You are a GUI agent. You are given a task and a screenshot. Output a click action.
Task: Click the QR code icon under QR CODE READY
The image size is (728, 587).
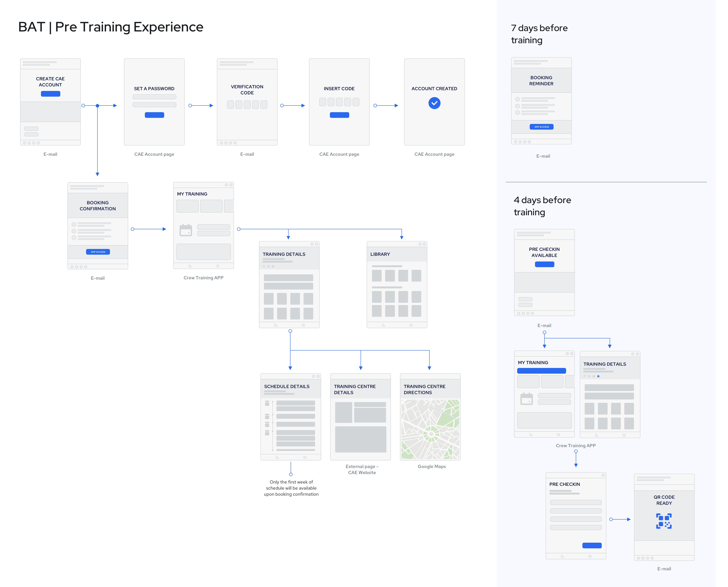tap(664, 521)
